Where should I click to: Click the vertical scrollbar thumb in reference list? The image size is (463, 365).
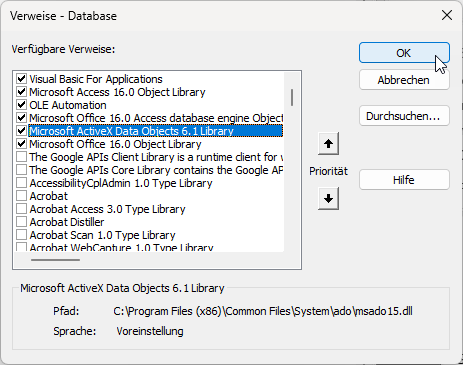pyautogui.click(x=292, y=97)
